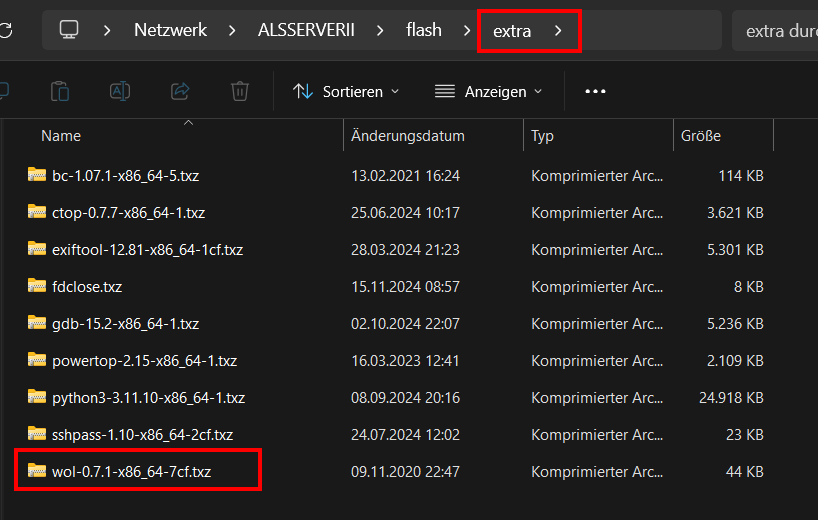Click the size value 5.236 KB

coord(735,324)
